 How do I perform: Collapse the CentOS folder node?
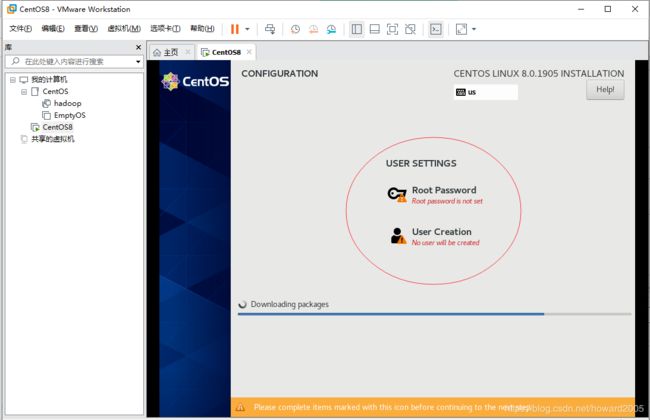pos(24,92)
